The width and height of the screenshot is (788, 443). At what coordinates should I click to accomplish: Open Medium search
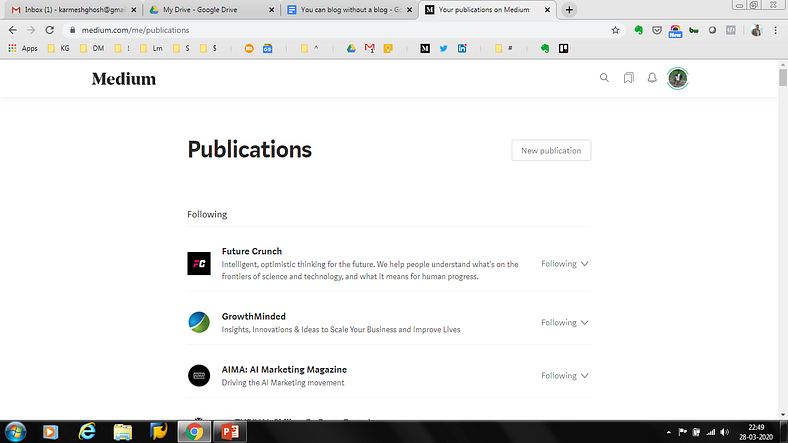pyautogui.click(x=604, y=78)
